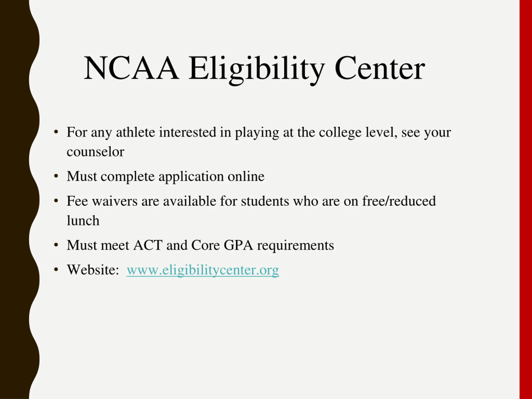
Task: Open the www.eligibilitycenter.org link
Action: [x=203, y=270]
